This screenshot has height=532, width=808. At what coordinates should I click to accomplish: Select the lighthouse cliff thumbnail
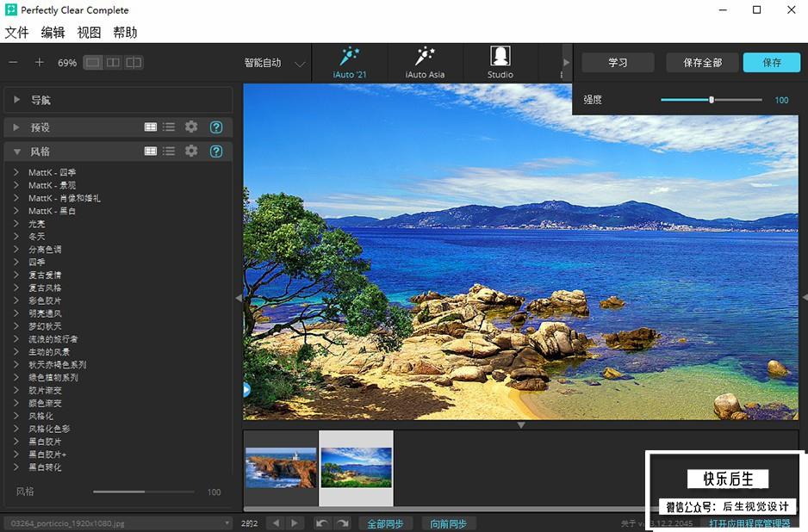click(x=281, y=467)
